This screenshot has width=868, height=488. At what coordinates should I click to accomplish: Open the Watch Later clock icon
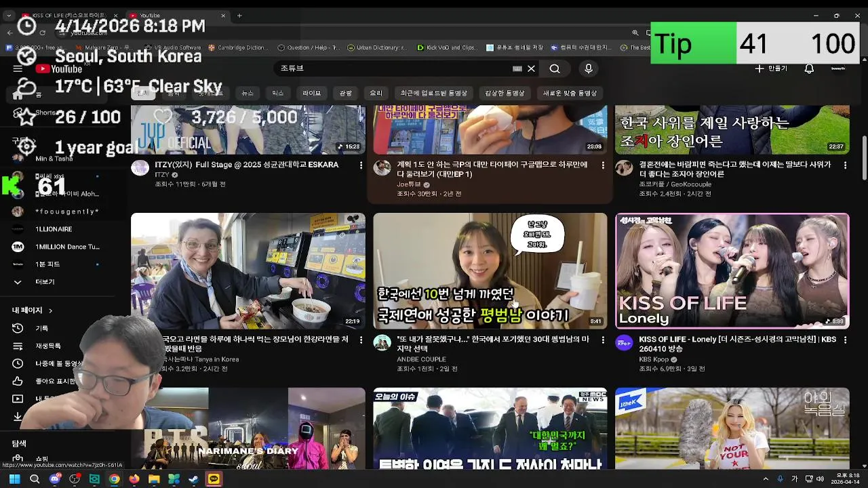pos(18,364)
